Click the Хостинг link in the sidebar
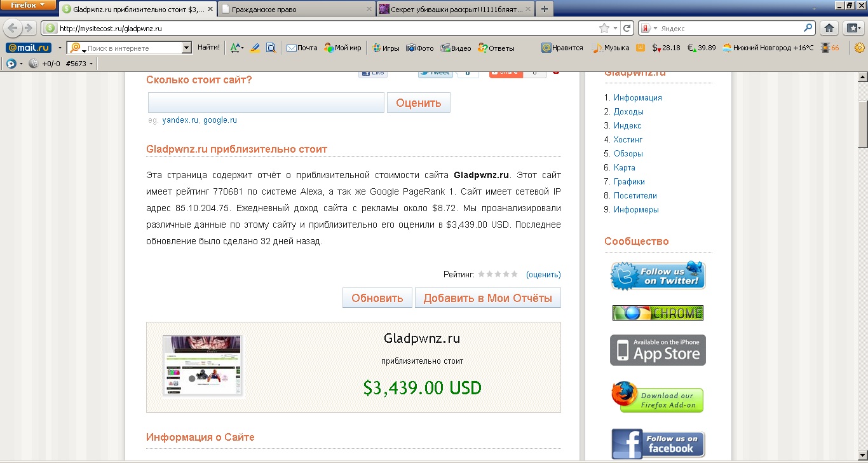This screenshot has height=463, width=868. click(x=628, y=139)
